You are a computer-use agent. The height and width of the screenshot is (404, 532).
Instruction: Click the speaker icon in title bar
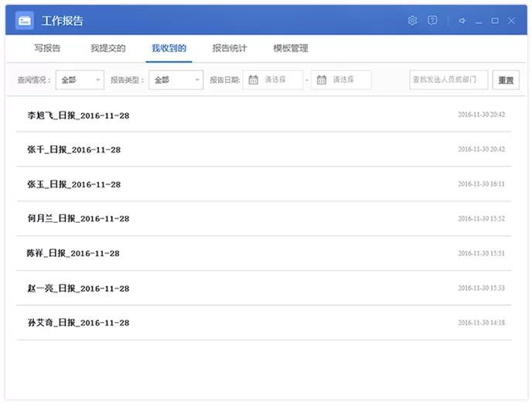[x=462, y=21]
